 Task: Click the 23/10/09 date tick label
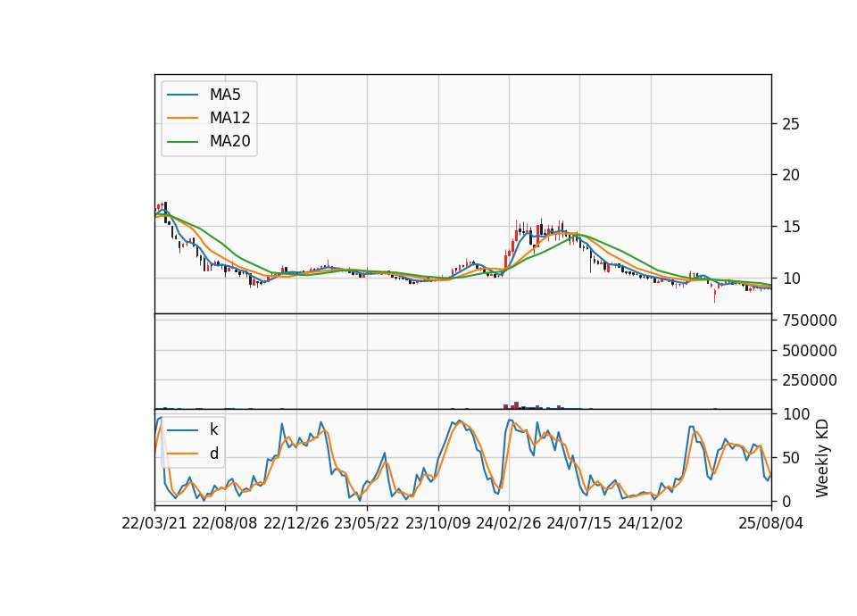[437, 523]
